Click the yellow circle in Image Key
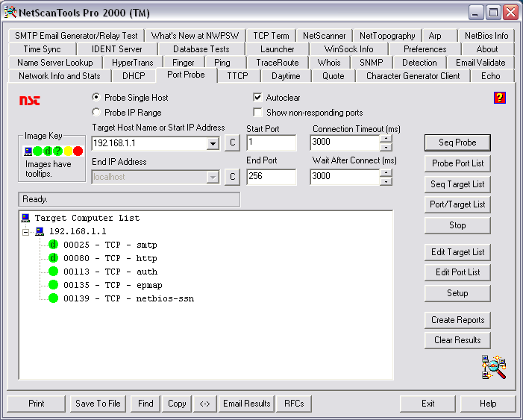The width and height of the screenshot is (523, 420). 68,151
